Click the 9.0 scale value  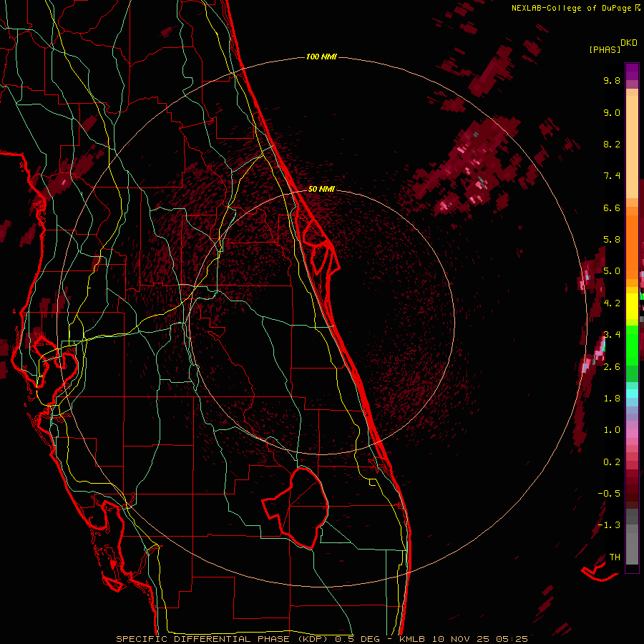point(612,113)
